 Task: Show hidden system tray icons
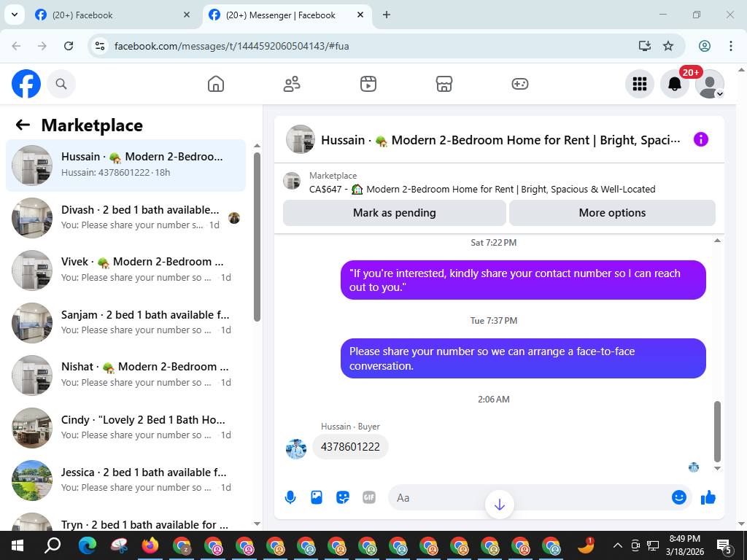(x=617, y=545)
